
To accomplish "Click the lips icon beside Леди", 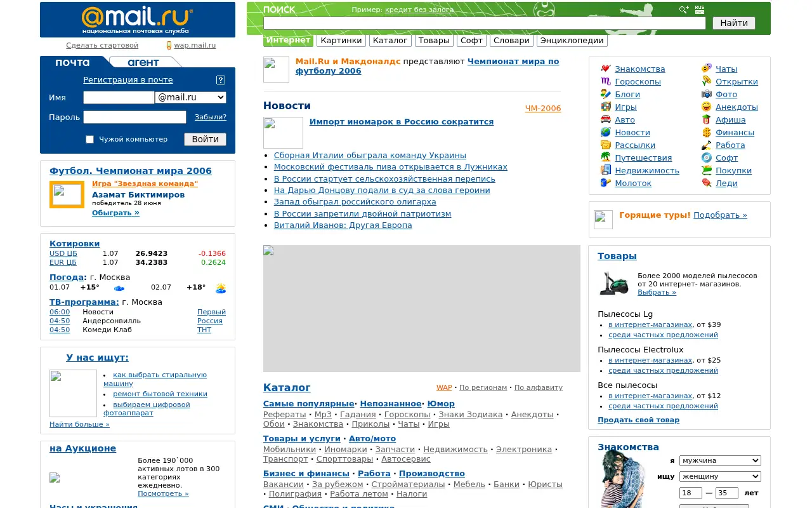I will pyautogui.click(x=706, y=183).
